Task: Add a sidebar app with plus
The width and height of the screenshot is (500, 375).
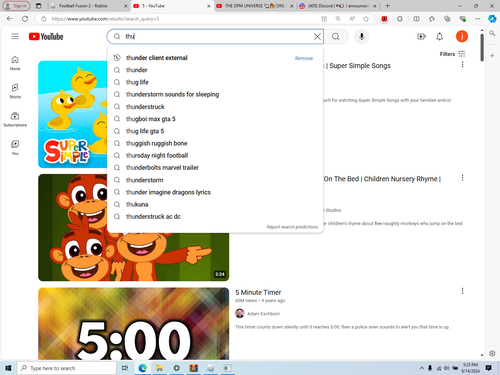Action: click(492, 56)
